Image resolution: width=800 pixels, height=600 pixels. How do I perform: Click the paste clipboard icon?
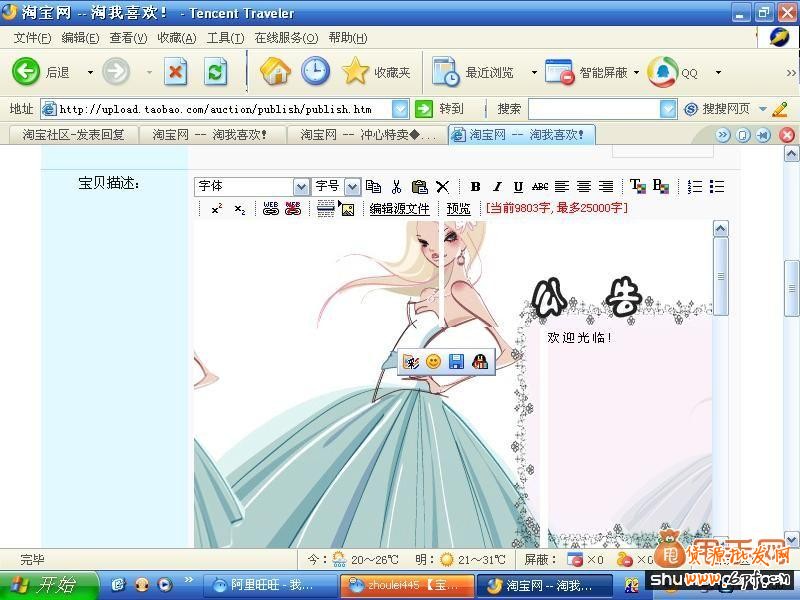419,187
